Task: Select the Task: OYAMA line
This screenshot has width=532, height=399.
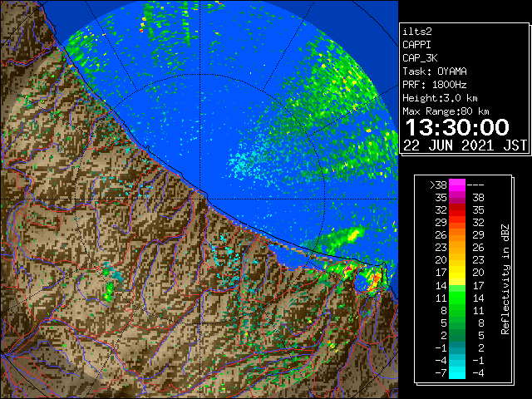Action: [435, 71]
